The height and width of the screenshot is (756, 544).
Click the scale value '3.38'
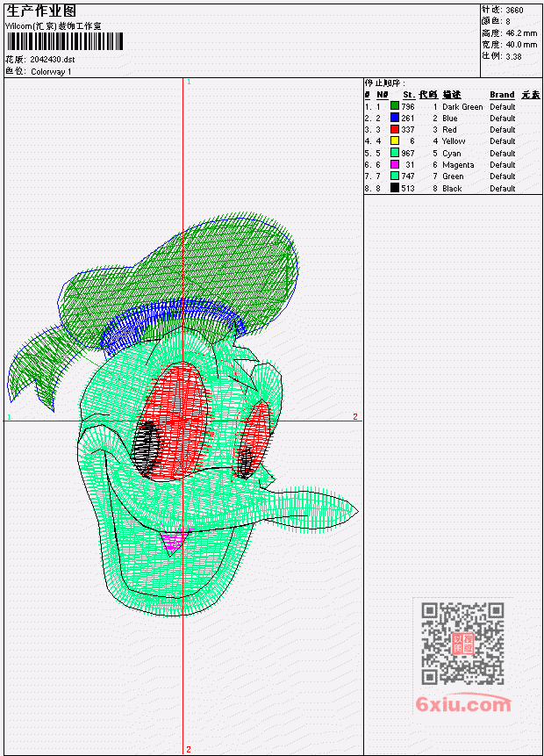(513, 56)
